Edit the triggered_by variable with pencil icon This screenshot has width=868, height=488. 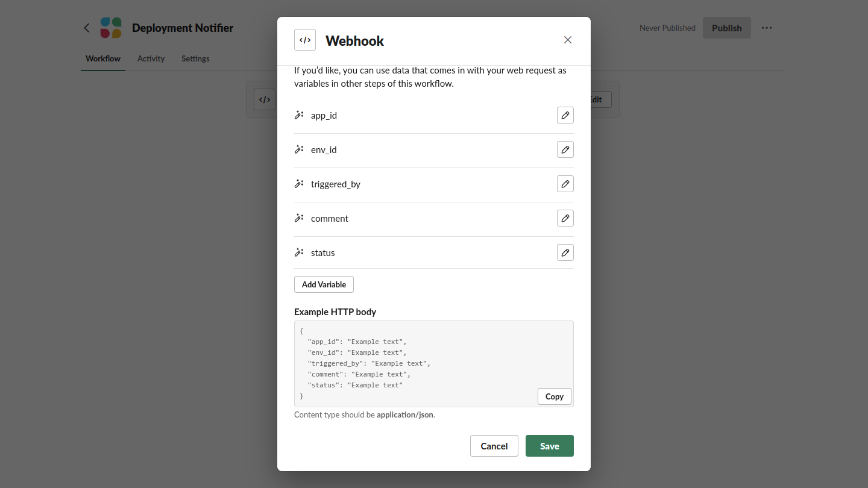click(565, 184)
